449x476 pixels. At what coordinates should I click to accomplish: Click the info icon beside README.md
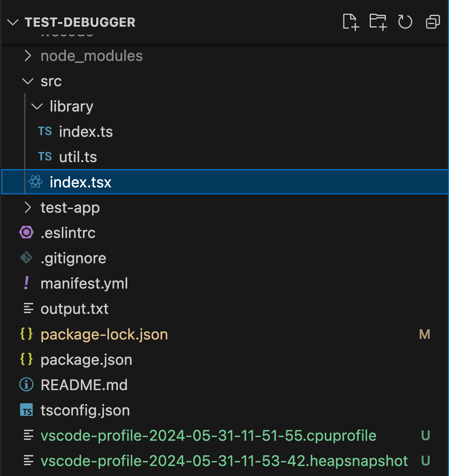pyautogui.click(x=26, y=384)
